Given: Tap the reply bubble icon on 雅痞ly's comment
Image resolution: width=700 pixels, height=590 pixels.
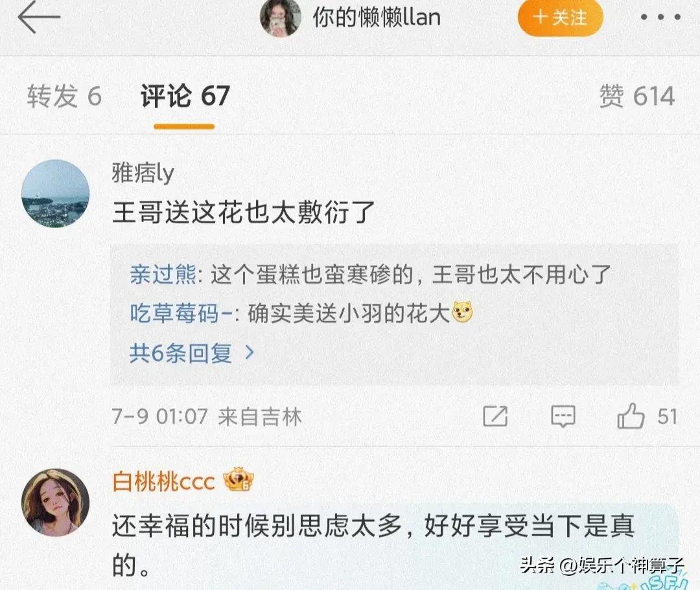Looking at the screenshot, I should coord(563,416).
